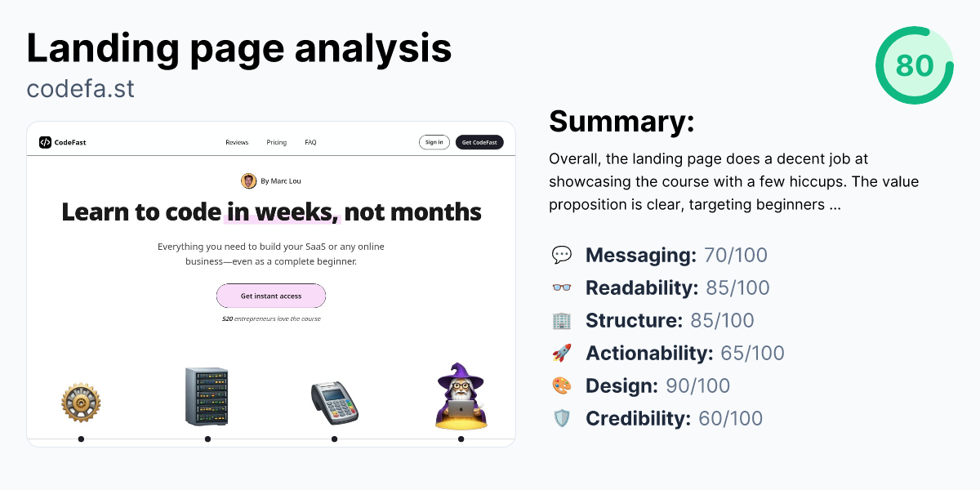Click the first carousel dot marker

coord(81,439)
